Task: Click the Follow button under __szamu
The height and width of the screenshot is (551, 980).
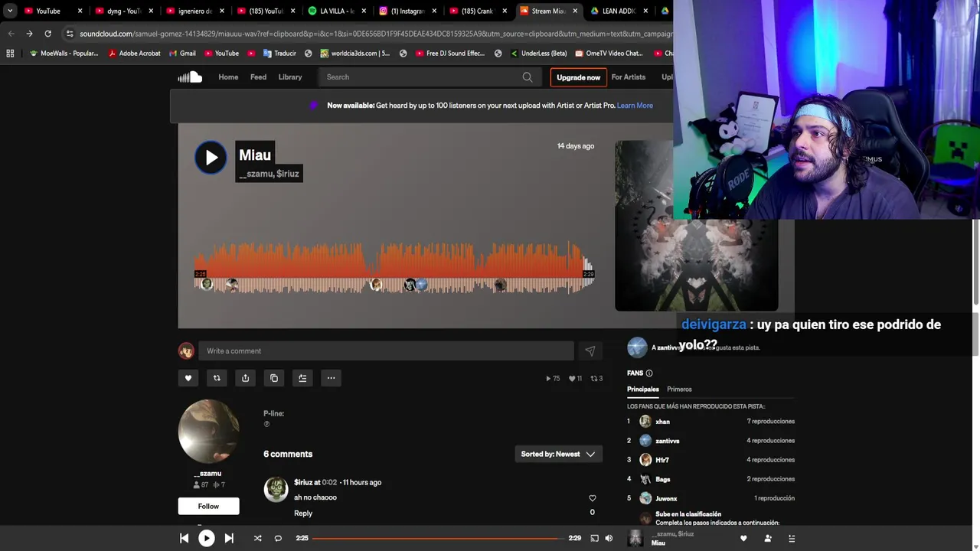Action: click(x=208, y=506)
